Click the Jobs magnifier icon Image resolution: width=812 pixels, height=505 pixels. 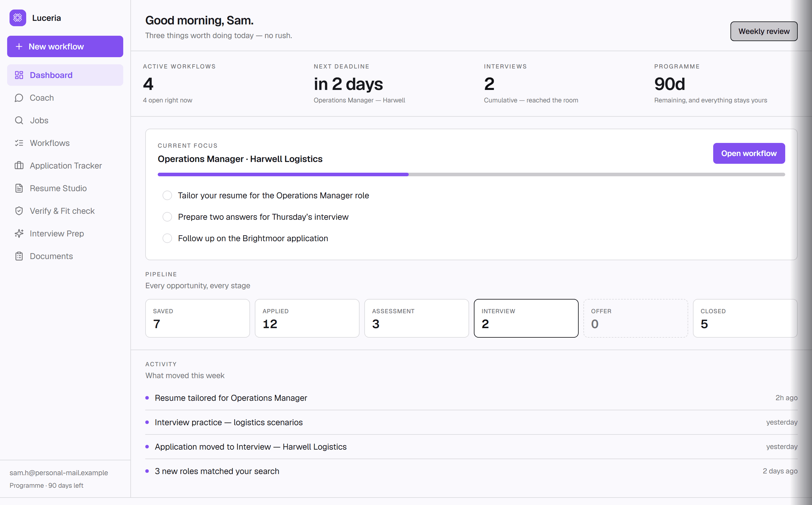pyautogui.click(x=19, y=120)
